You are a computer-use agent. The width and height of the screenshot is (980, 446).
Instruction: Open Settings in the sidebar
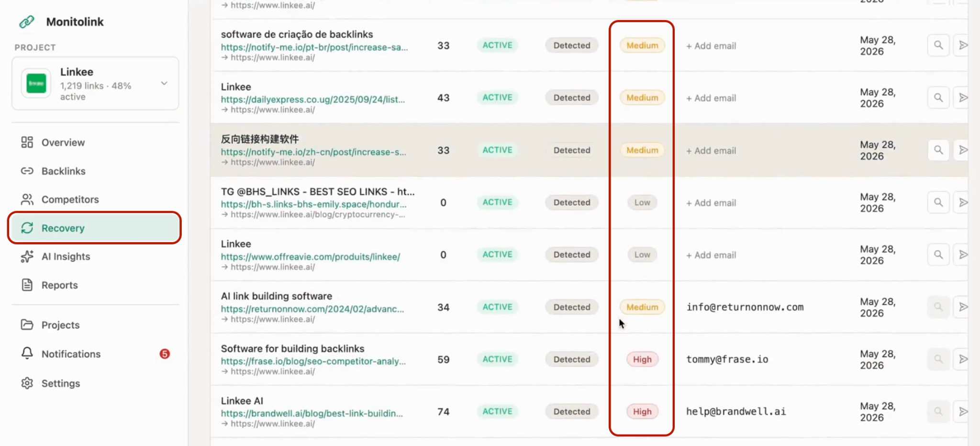point(95,383)
